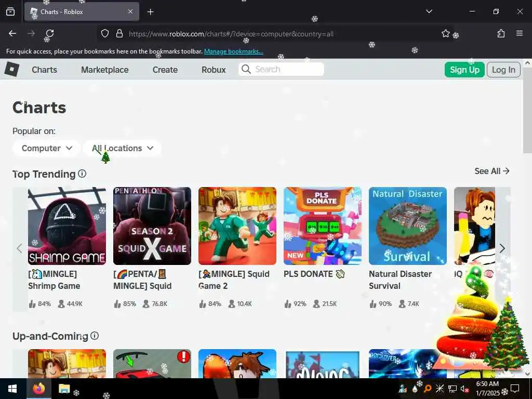Close the Charts - Roblox tab
Viewport: 532px width, 399px height.
click(x=130, y=11)
